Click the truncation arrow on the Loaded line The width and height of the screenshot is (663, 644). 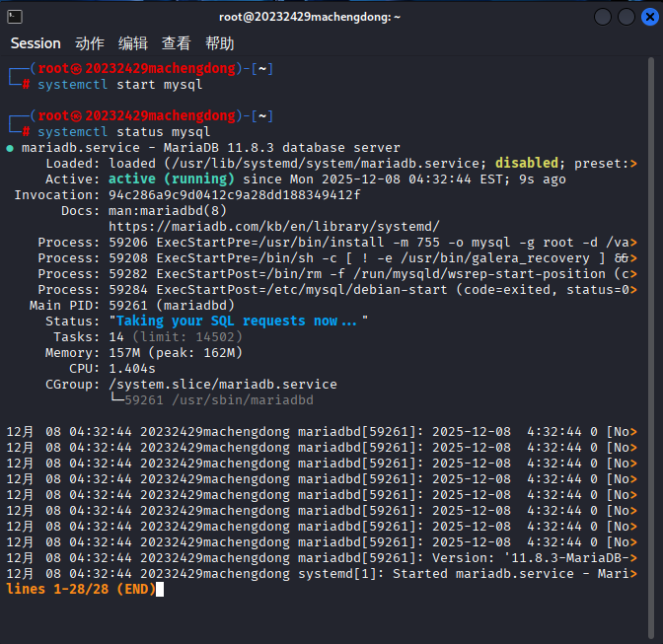(633, 164)
